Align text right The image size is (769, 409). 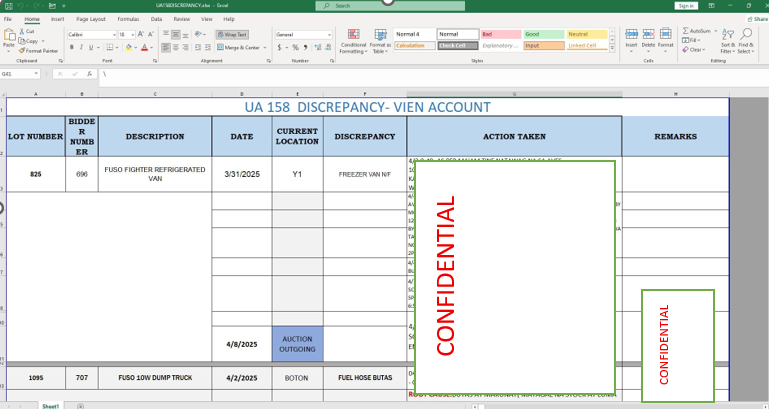click(185, 48)
